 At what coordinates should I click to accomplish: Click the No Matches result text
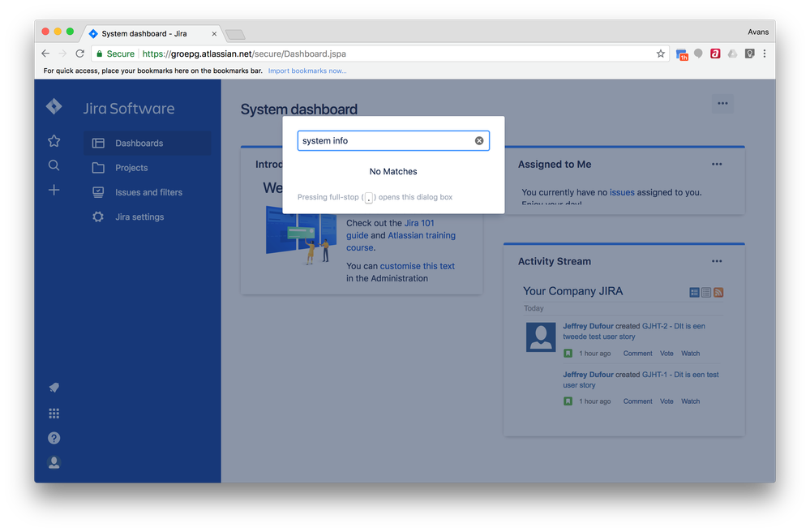(x=393, y=171)
